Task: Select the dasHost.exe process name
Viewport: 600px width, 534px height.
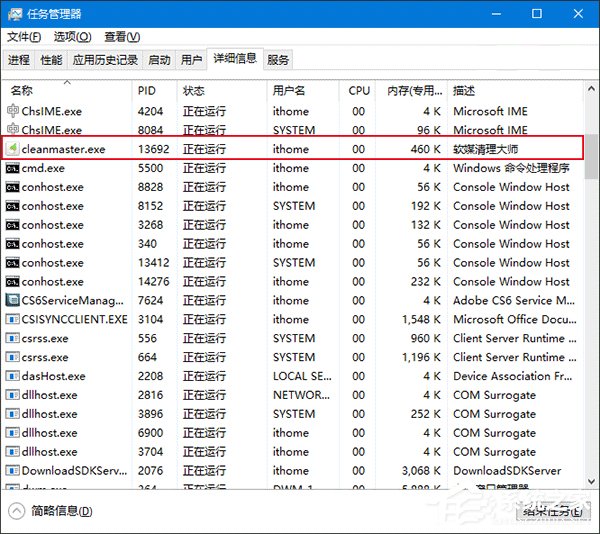Action: [x=54, y=376]
